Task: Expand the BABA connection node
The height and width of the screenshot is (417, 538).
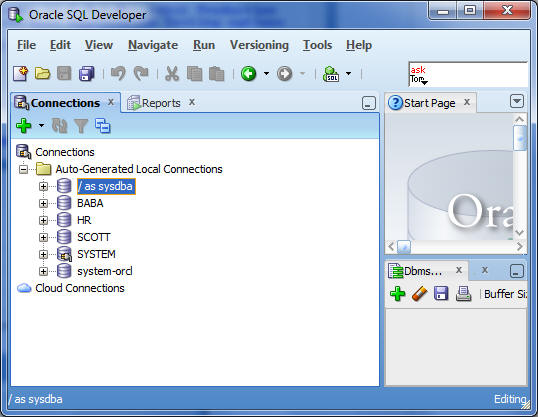Action: click(x=43, y=204)
